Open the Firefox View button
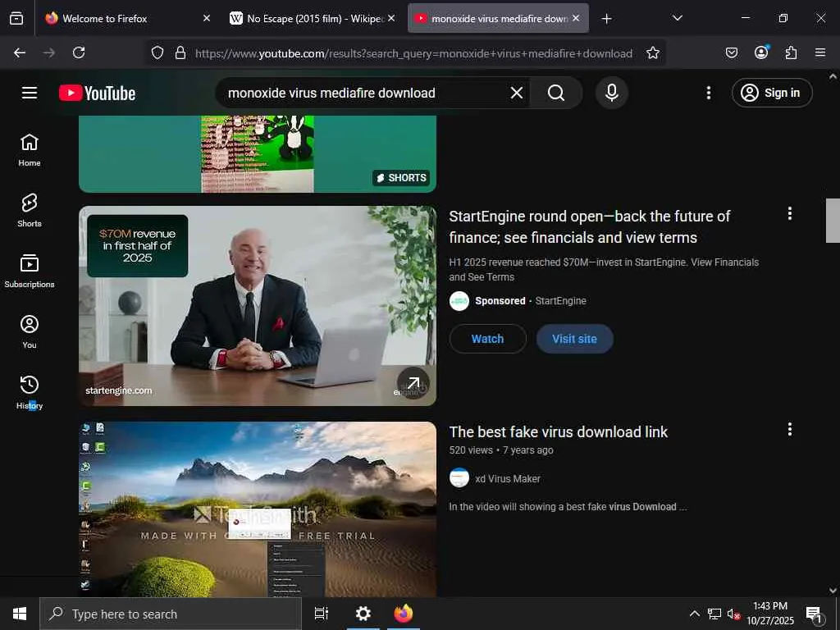840x630 pixels. 16,18
